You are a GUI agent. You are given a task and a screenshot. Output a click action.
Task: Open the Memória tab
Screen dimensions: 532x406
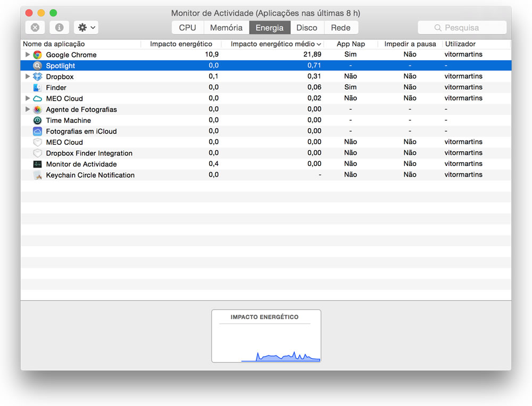click(x=227, y=27)
